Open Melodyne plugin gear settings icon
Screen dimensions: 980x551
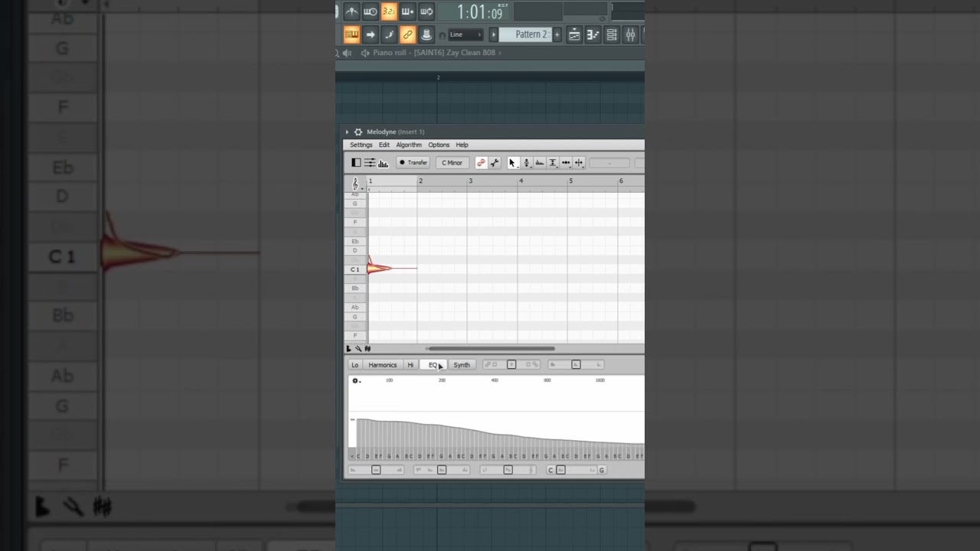358,132
